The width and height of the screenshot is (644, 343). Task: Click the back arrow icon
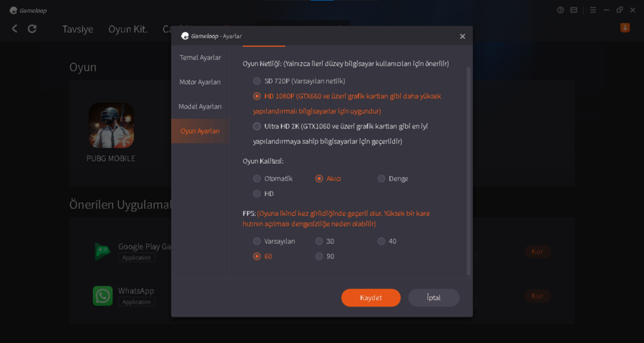click(15, 29)
